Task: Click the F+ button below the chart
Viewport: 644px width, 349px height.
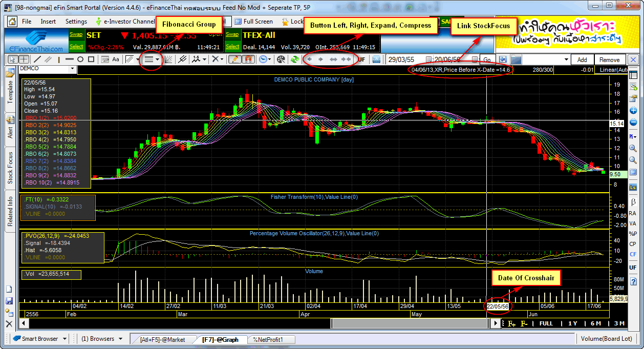Action: click(x=511, y=323)
